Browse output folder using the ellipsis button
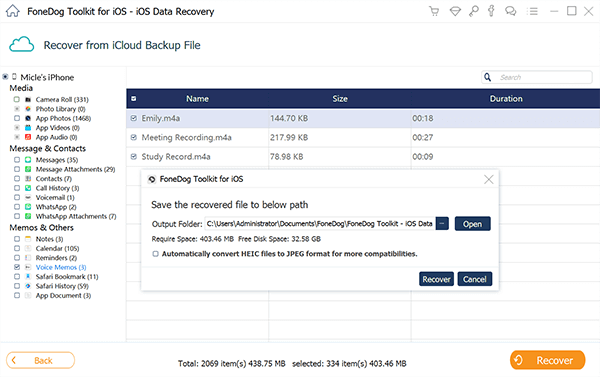Viewport: 600px width, 377px height. click(x=442, y=224)
